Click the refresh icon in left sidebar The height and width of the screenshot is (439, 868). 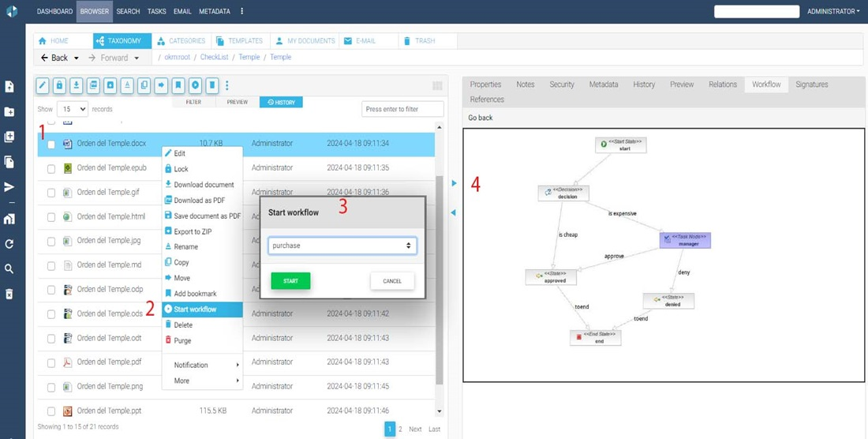[x=9, y=244]
